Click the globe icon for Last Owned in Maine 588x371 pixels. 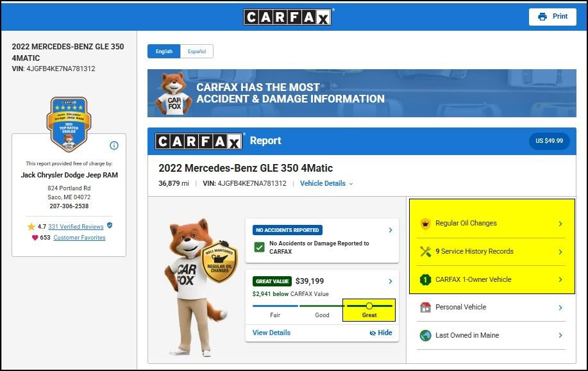[x=425, y=335]
